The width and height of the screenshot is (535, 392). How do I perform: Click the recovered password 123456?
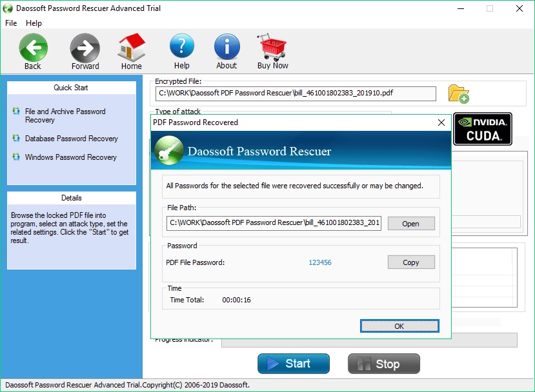tap(320, 262)
